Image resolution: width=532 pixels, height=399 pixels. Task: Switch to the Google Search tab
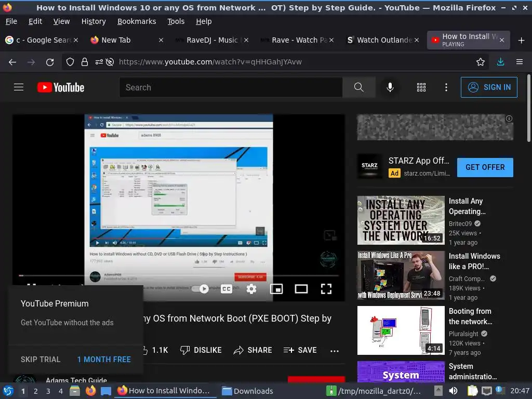point(42,40)
